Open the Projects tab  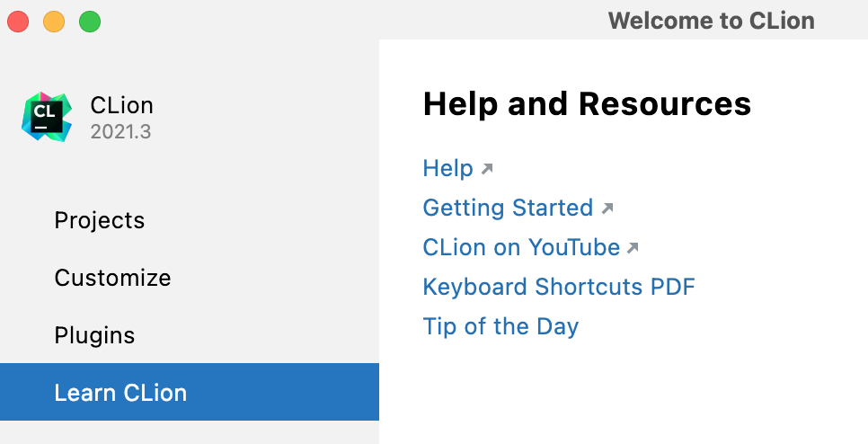click(99, 220)
